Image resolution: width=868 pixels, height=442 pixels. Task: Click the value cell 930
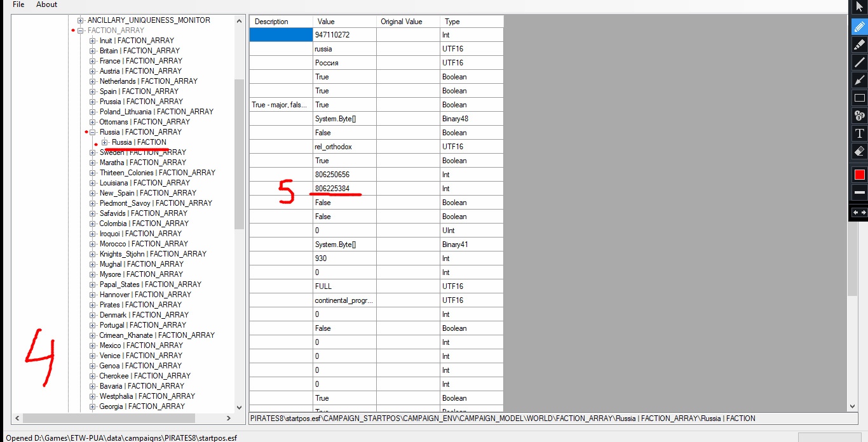click(344, 258)
